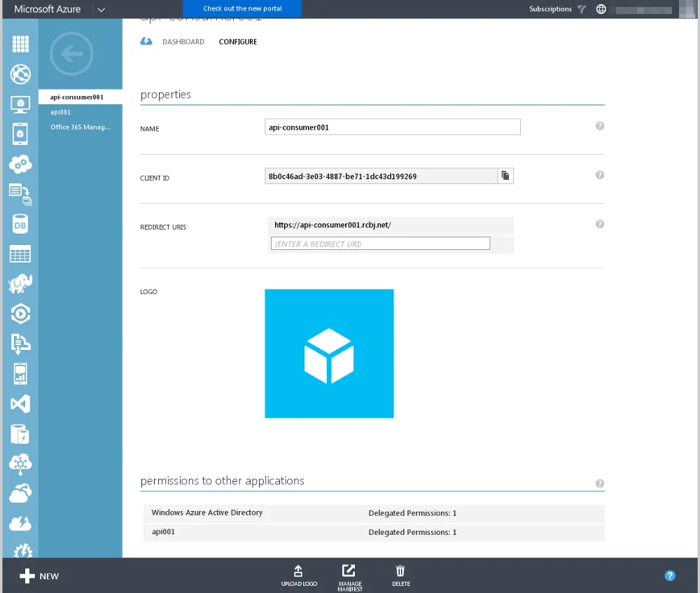
Task: Open the globe language selector
Action: tap(601, 9)
